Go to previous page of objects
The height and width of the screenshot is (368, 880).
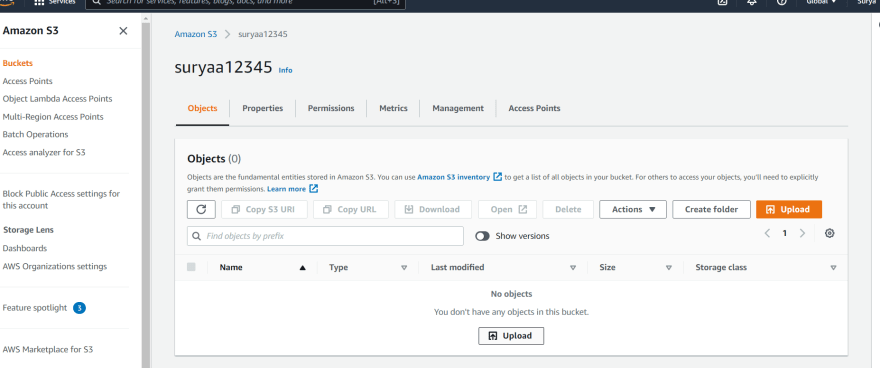767,233
